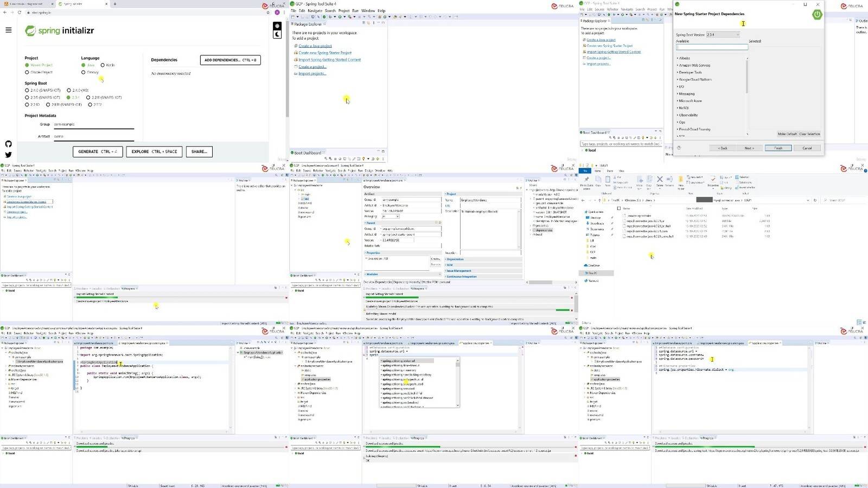868x488 pixels.
Task: Open the Packaging jar dropdown in the pom.xml Overview
Action: click(x=391, y=216)
